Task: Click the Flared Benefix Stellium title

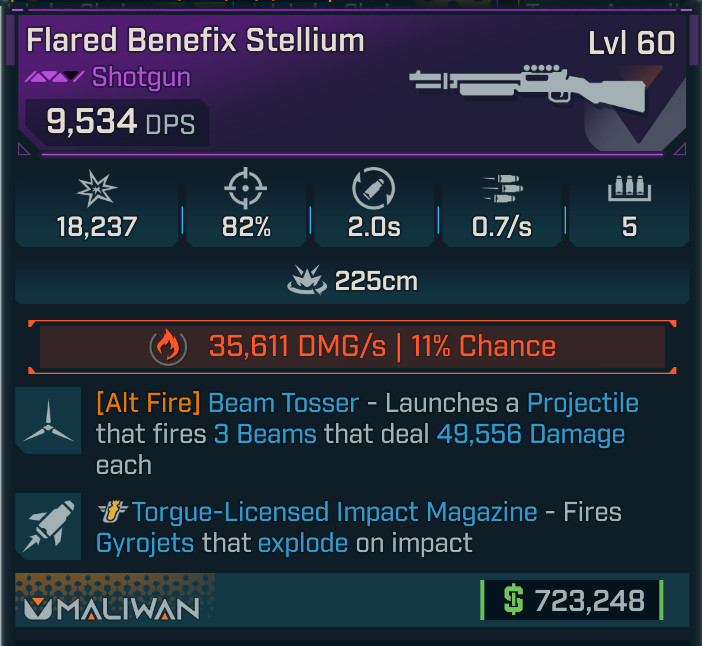Action: tap(195, 40)
